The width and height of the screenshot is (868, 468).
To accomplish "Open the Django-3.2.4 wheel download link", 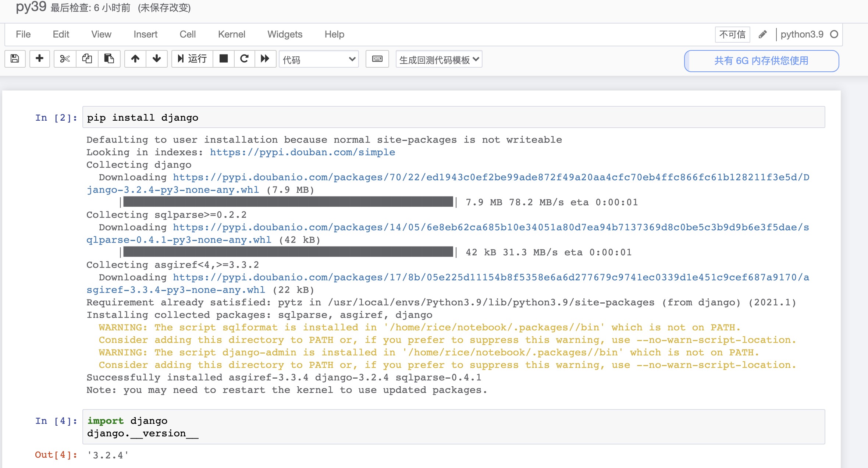I will (448, 184).
